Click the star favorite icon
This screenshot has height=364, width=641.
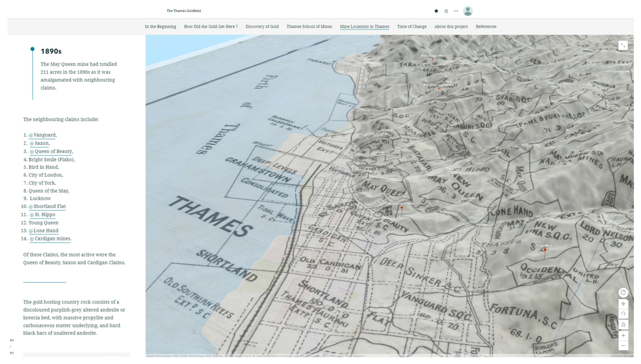coord(436,11)
